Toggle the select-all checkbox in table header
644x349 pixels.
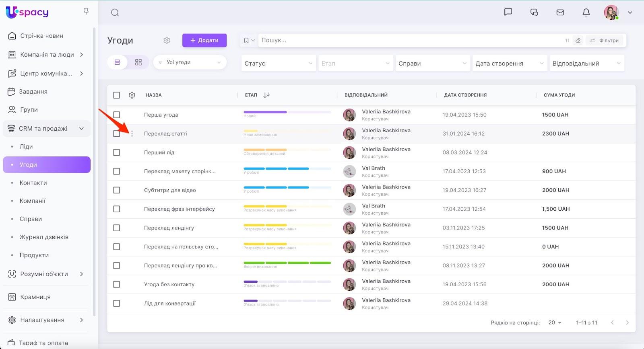pyautogui.click(x=117, y=95)
